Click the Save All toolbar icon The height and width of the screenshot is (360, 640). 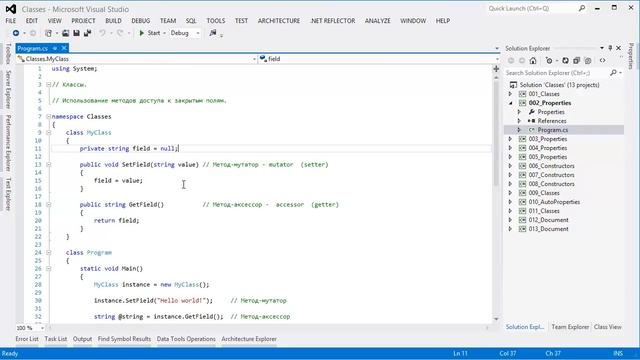point(87,33)
